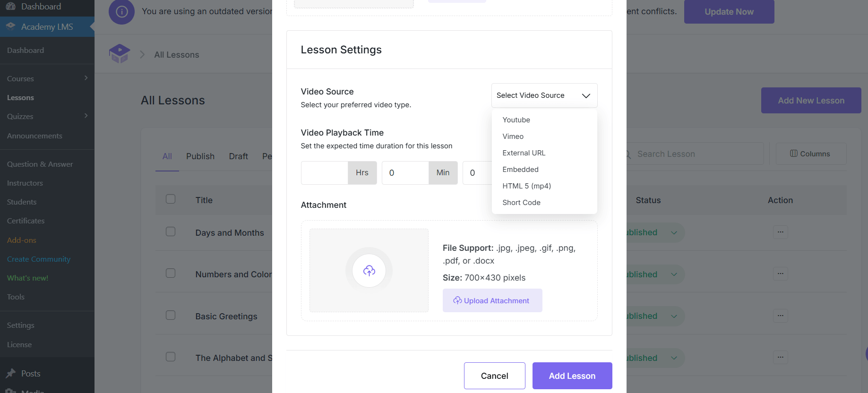Open status dropdown for Days and Months
Screen dimensions: 868x393
(x=674, y=232)
